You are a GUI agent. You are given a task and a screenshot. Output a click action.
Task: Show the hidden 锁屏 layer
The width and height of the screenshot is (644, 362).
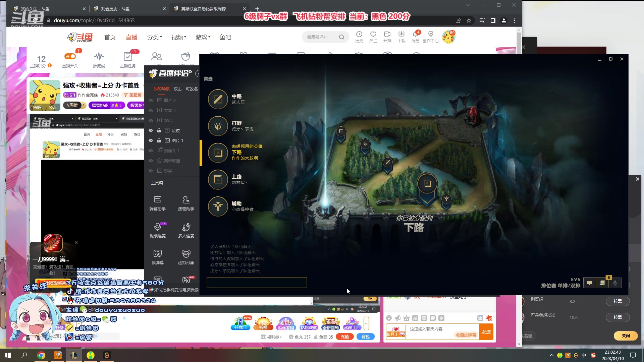pyautogui.click(x=151, y=171)
